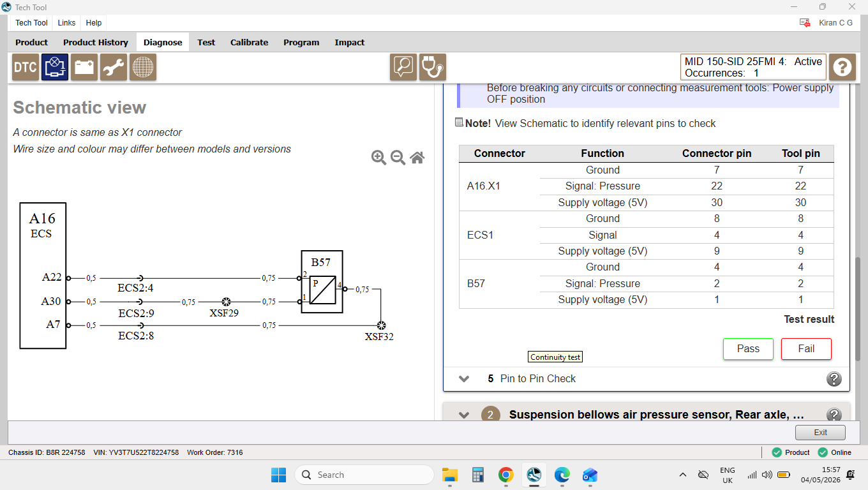
Task: Click the MID 150-SID 25FMI 4 status box
Action: pyautogui.click(x=754, y=67)
